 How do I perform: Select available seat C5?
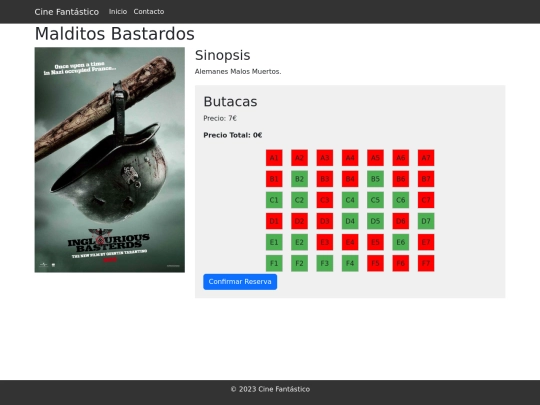click(375, 200)
